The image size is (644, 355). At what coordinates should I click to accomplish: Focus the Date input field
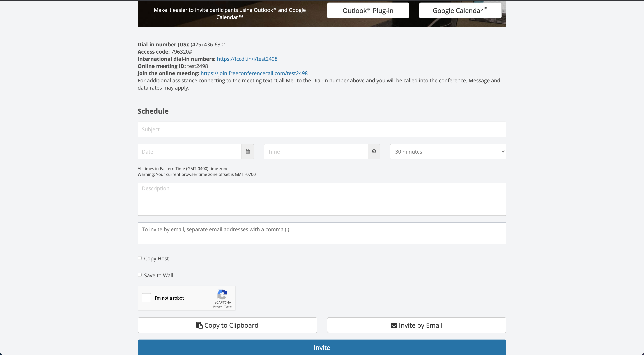(x=190, y=151)
